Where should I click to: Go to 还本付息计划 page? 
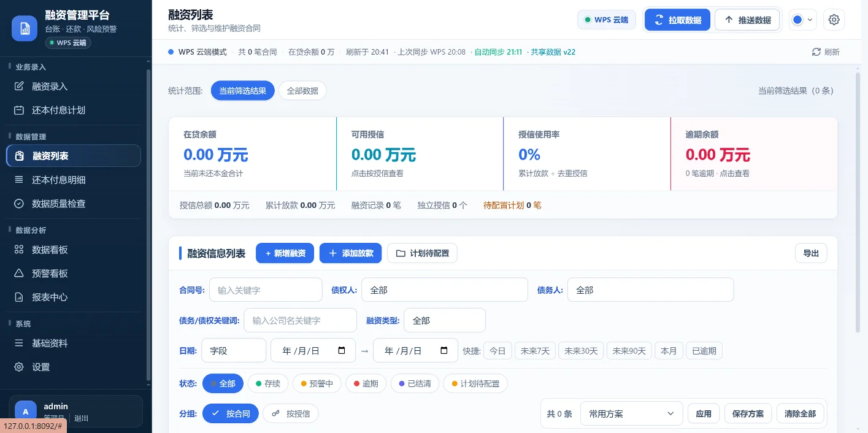tap(74, 110)
